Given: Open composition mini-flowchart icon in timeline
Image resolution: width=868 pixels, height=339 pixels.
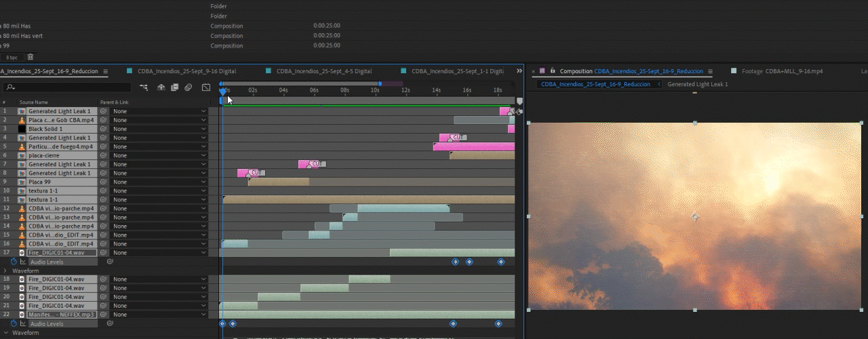Looking at the screenshot, I should coord(144,87).
